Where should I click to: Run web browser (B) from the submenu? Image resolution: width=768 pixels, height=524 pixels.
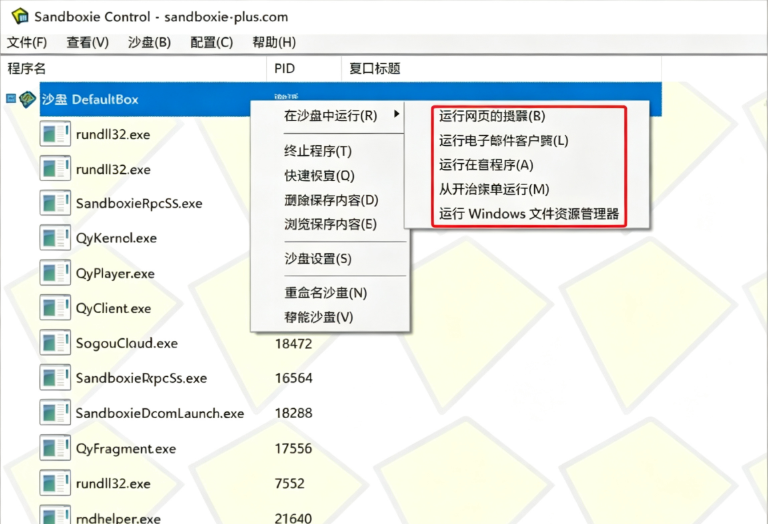tap(492, 116)
